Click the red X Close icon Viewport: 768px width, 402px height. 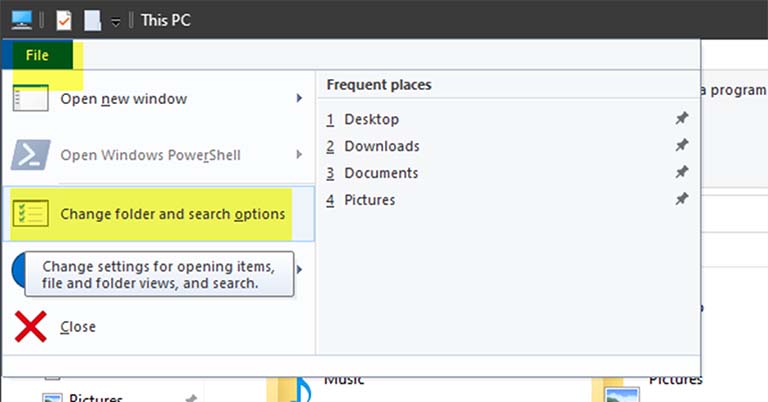tap(30, 326)
